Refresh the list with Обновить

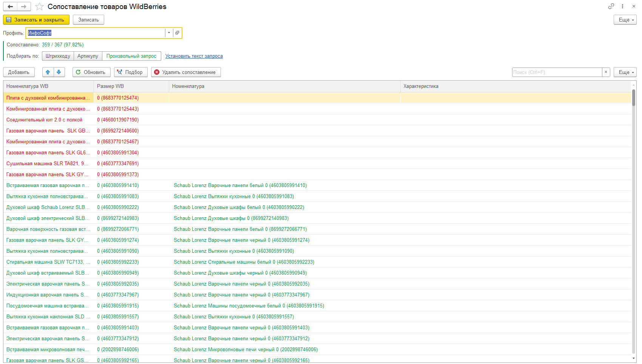click(x=91, y=72)
